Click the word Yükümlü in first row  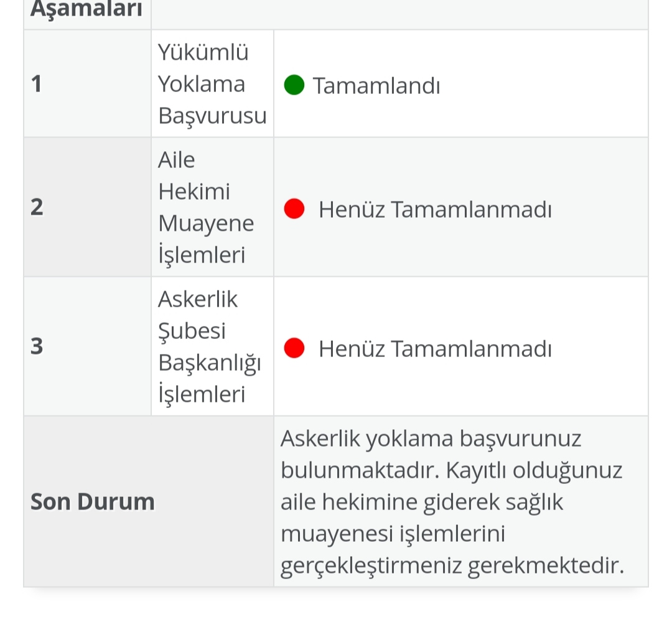tap(203, 52)
